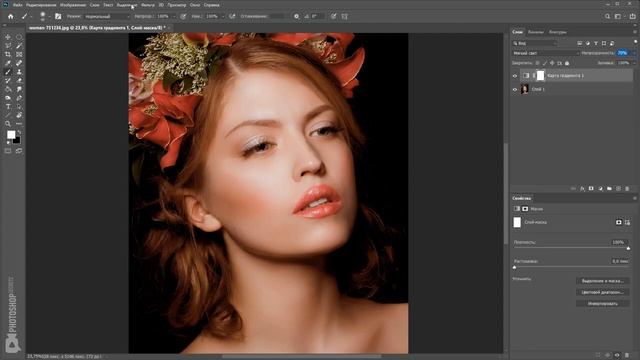Toggle pressure for opacity
Viewport: 640px width, 360px height.
[x=183, y=16]
